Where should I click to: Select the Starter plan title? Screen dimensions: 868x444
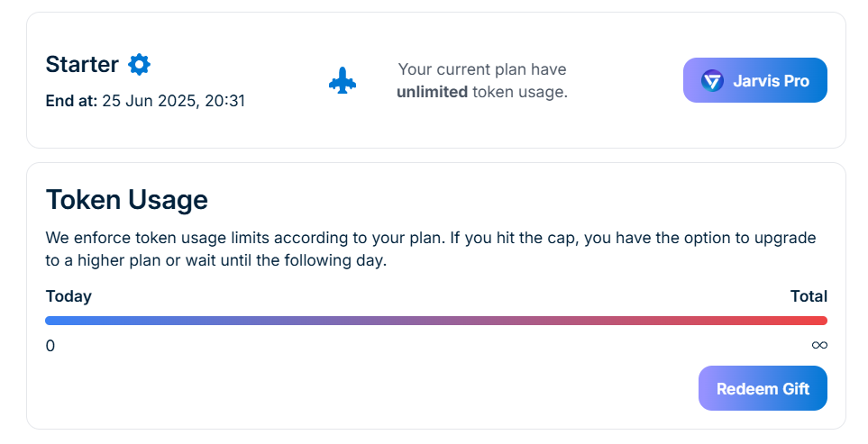point(82,64)
